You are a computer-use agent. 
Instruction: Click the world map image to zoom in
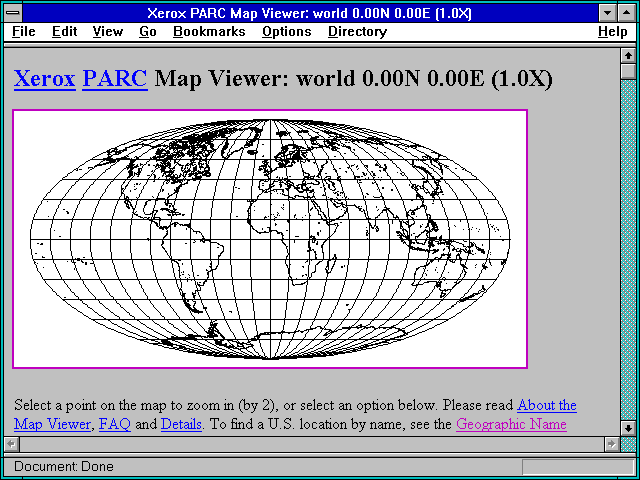point(270,239)
